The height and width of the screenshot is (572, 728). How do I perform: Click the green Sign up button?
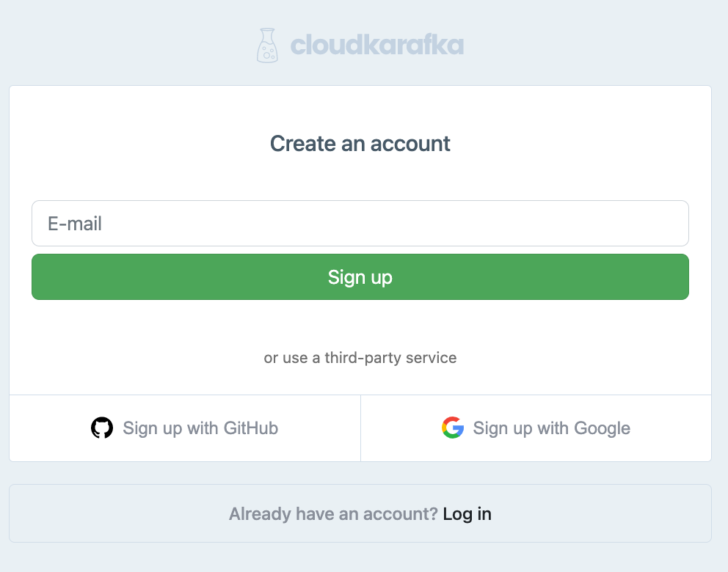360,277
